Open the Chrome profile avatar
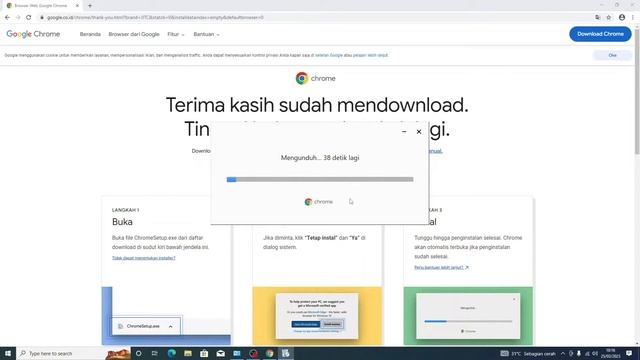640x360 pixels. 622,18
